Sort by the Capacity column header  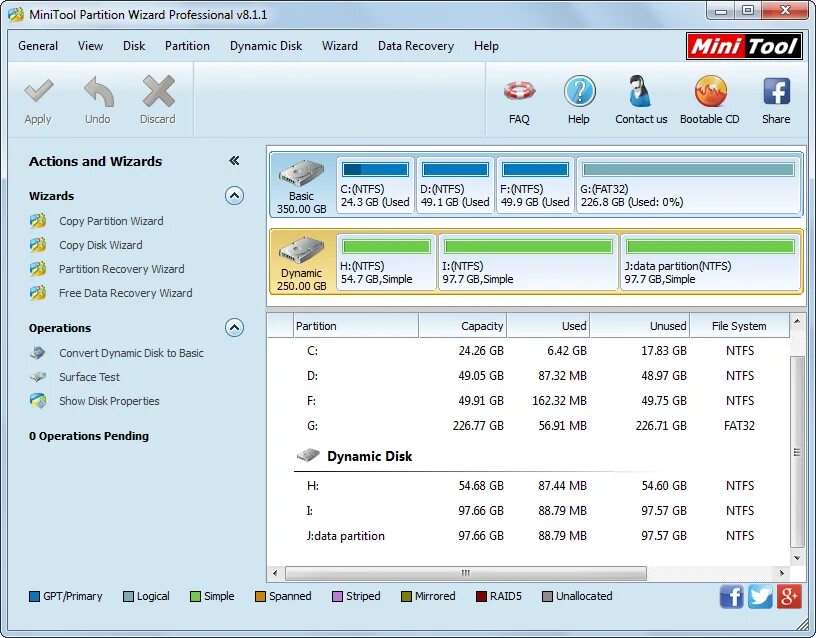pyautogui.click(x=463, y=326)
